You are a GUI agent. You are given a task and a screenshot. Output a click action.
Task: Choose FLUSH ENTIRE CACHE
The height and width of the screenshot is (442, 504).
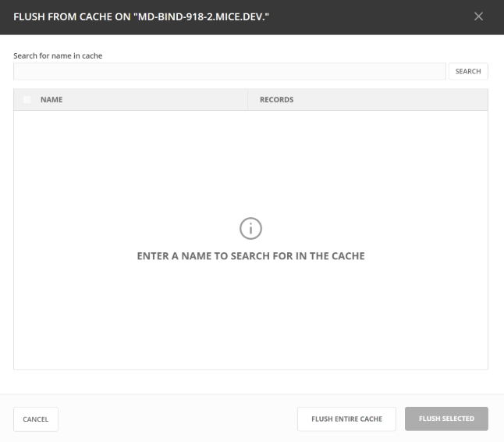coord(346,419)
